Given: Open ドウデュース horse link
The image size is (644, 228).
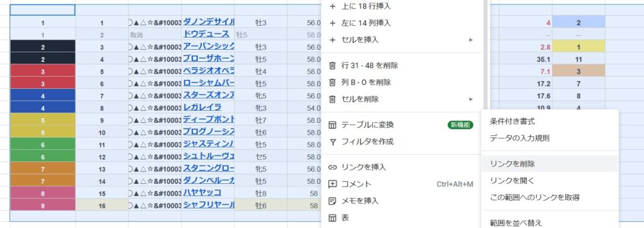Looking at the screenshot, I should (x=206, y=34).
